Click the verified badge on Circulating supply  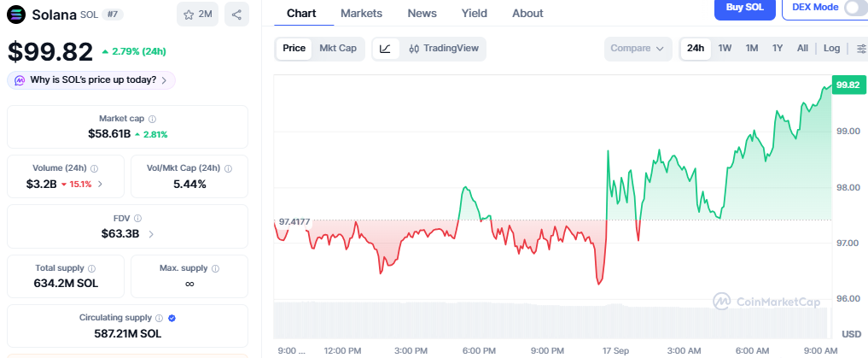click(172, 318)
